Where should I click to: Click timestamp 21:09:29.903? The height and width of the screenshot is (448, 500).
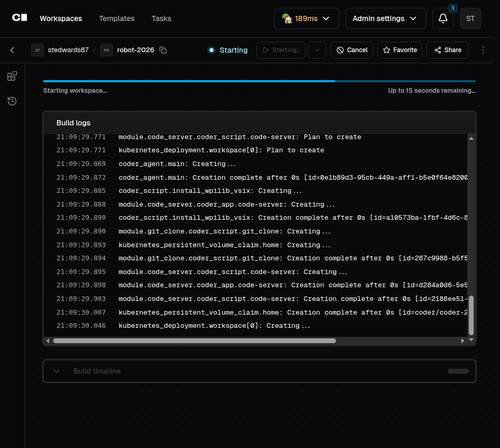81,298
